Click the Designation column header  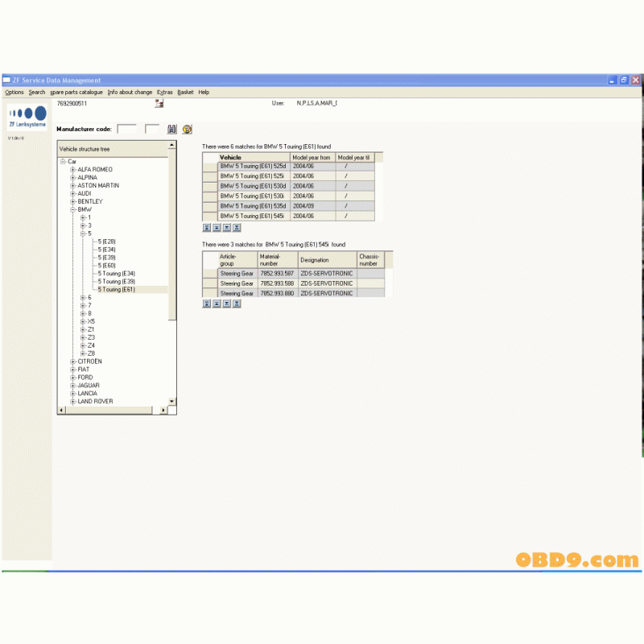(327, 260)
